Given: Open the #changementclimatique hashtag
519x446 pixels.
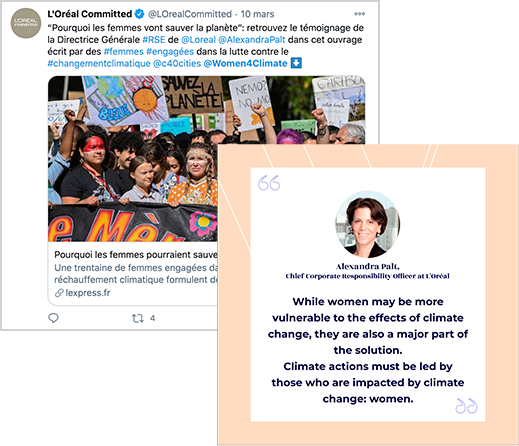Looking at the screenshot, I should coord(99,63).
